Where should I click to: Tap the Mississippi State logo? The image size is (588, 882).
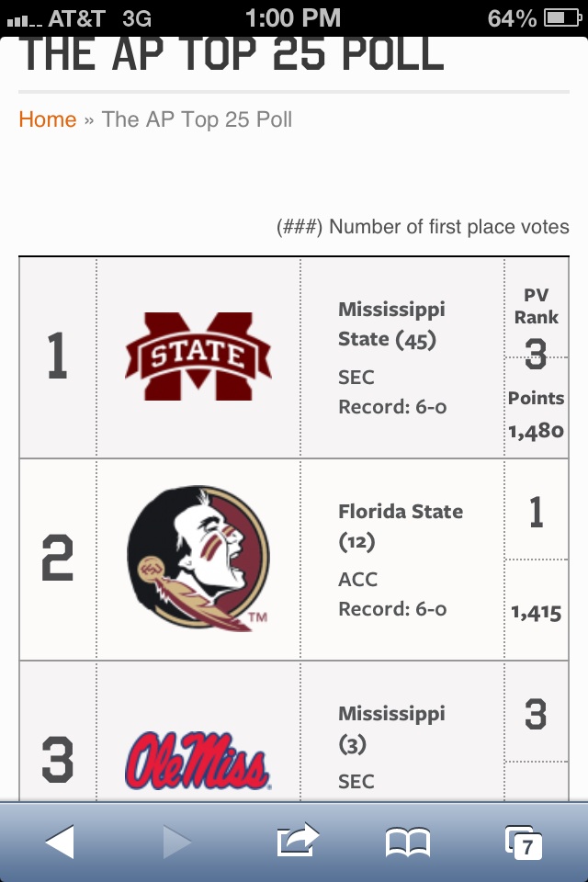[x=198, y=356]
